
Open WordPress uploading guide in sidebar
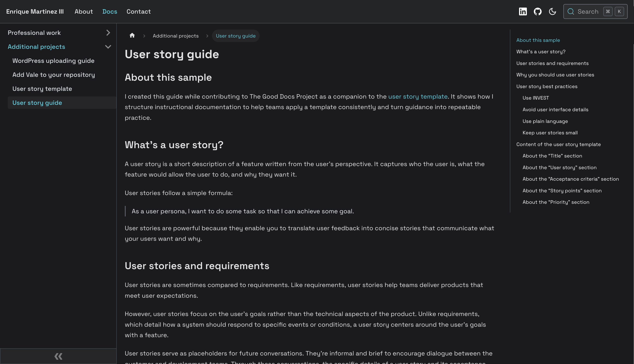tap(53, 61)
